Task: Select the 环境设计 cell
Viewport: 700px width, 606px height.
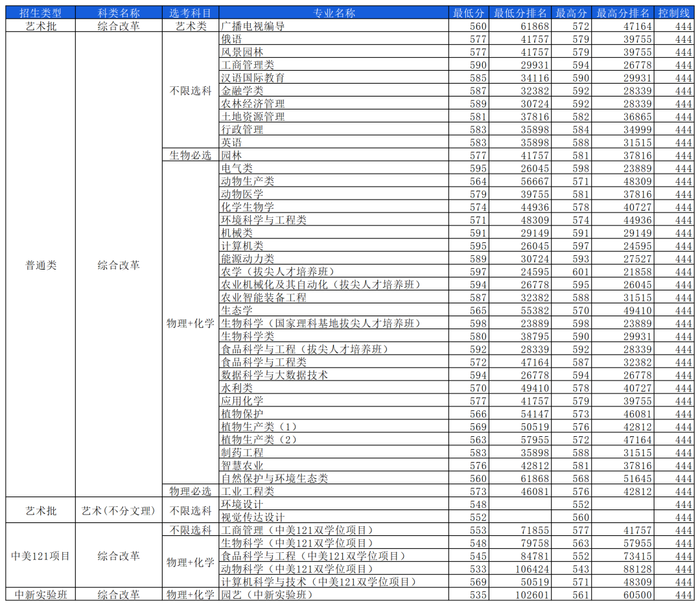Action: click(334, 505)
